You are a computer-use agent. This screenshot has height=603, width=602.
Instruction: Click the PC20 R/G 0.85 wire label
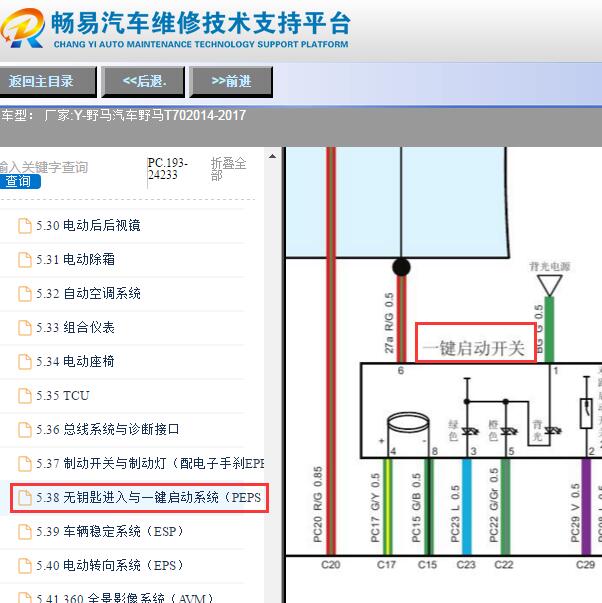coord(318,504)
